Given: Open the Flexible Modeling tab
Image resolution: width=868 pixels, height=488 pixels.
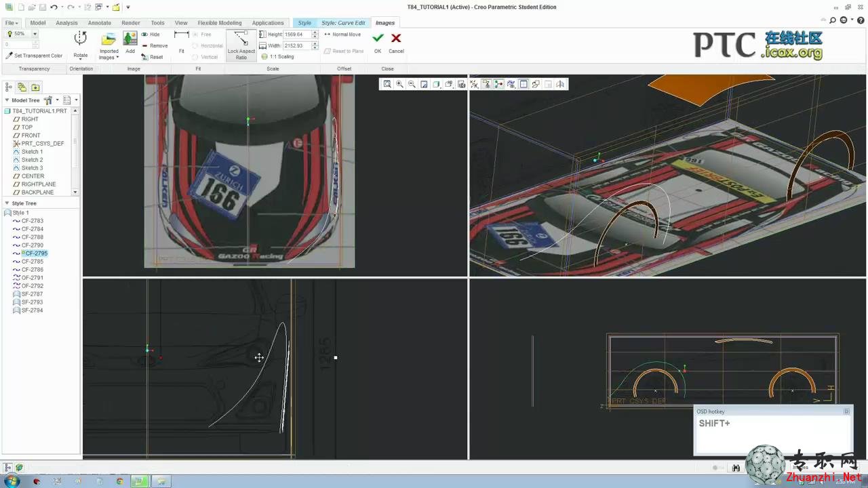Looking at the screenshot, I should pyautogui.click(x=220, y=23).
